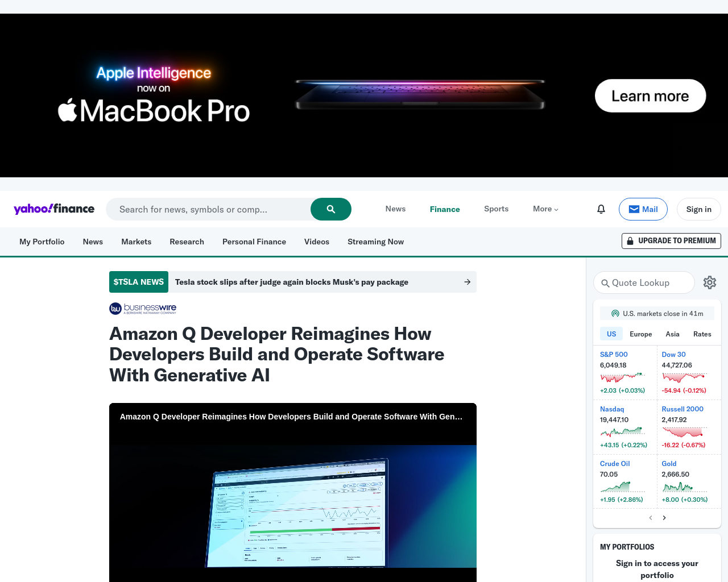Switch to the Asia markets tab
This screenshot has width=728, height=582.
pos(672,334)
